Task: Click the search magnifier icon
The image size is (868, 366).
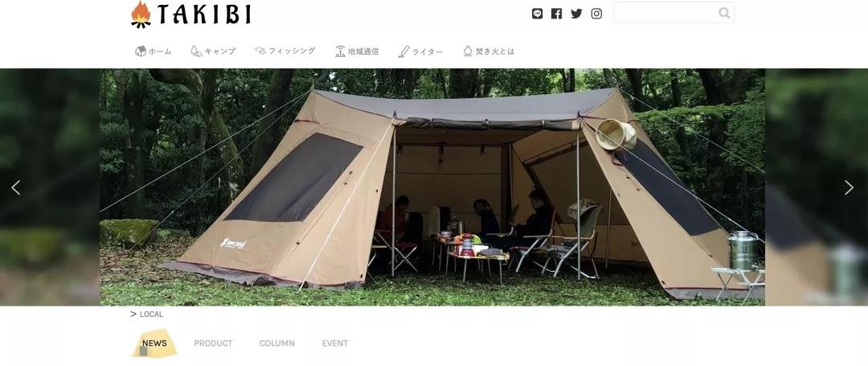Action: 724,13
